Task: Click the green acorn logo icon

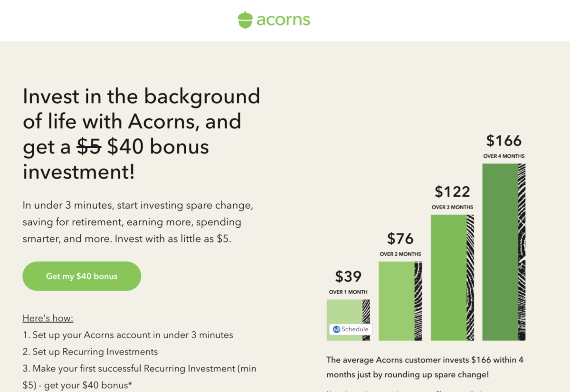Action: tap(245, 20)
